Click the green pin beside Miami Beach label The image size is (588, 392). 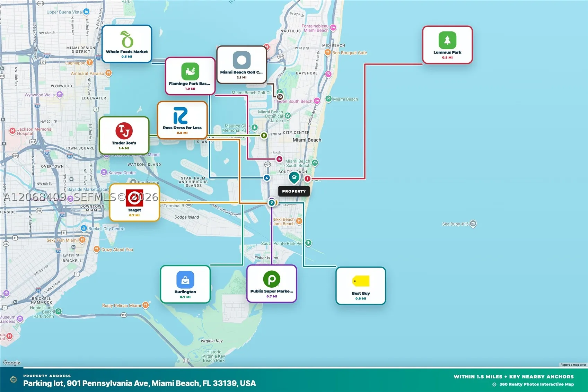[x=328, y=99]
